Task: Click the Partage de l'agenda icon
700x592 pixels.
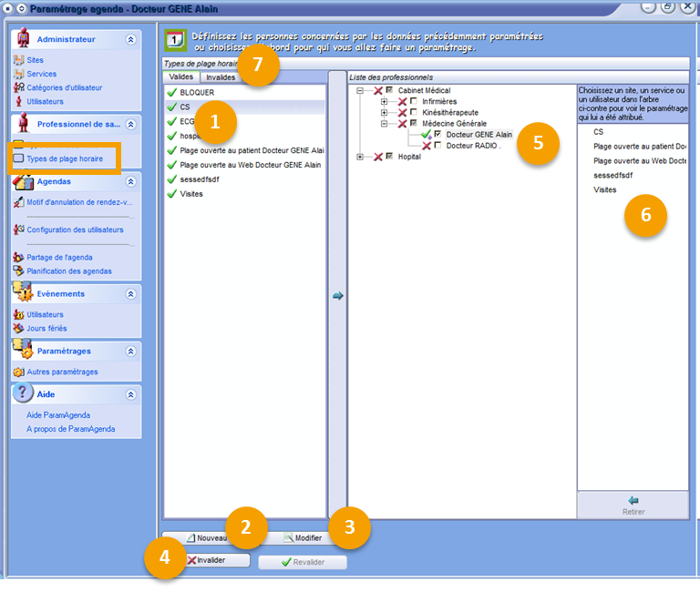Action: click(18, 257)
